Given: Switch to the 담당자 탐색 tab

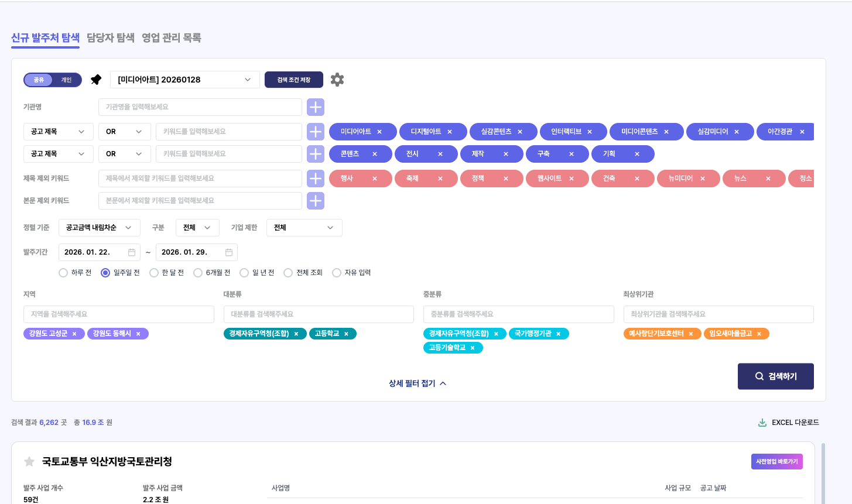Looking at the screenshot, I should pos(111,37).
